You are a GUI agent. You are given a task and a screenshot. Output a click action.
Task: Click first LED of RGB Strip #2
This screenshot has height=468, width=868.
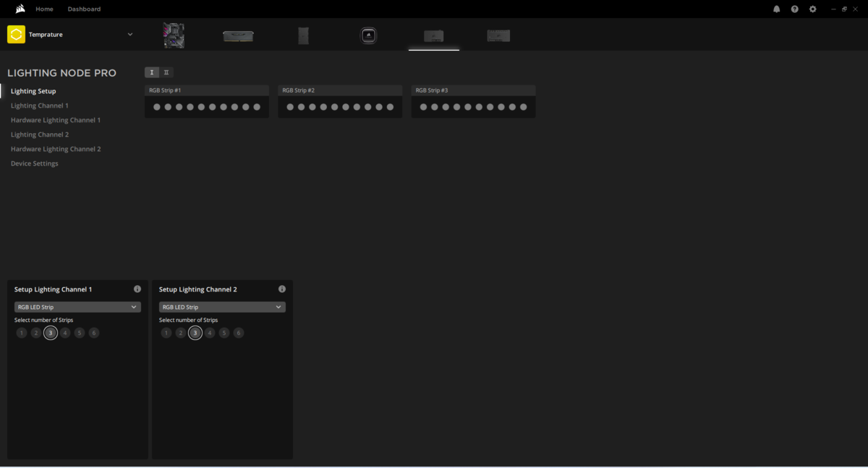[x=290, y=107]
